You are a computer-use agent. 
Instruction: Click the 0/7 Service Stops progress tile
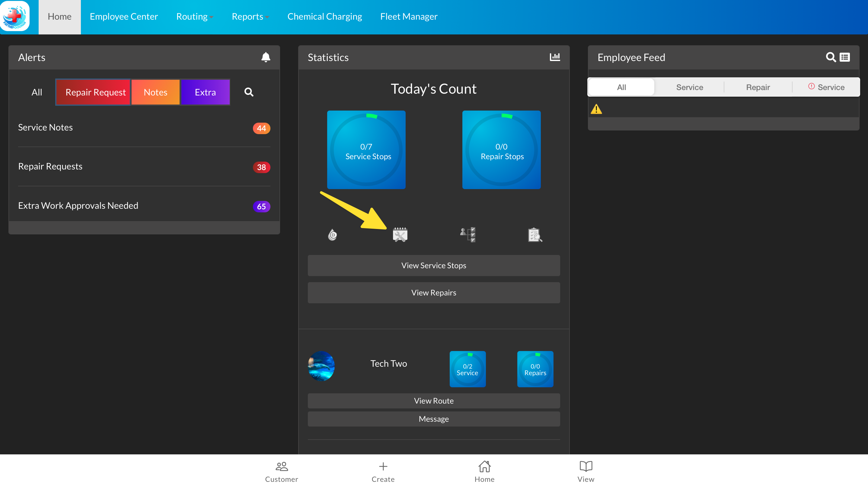click(x=366, y=150)
